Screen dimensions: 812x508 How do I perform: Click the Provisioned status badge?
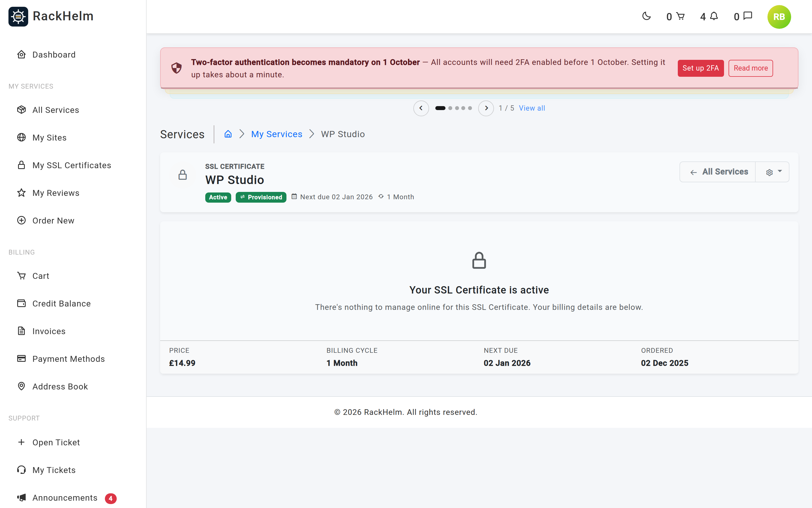pyautogui.click(x=261, y=197)
